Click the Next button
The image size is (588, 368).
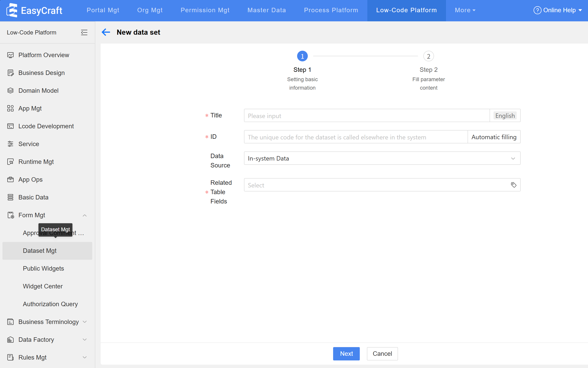346,353
